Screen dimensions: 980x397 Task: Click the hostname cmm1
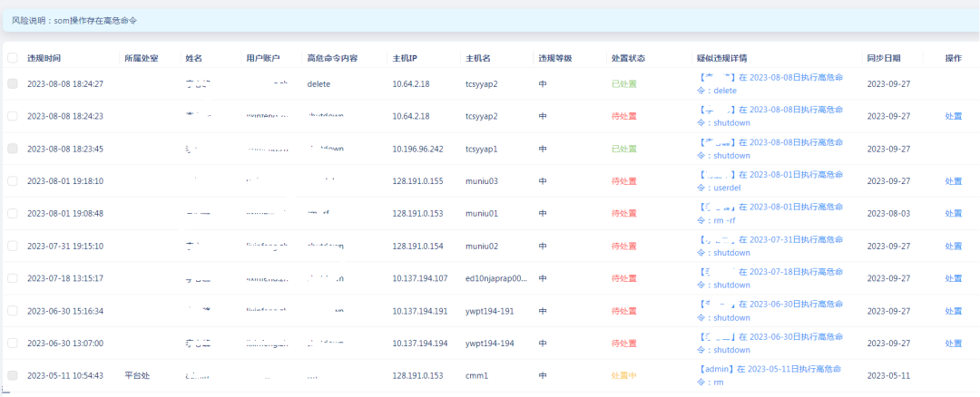pos(477,376)
